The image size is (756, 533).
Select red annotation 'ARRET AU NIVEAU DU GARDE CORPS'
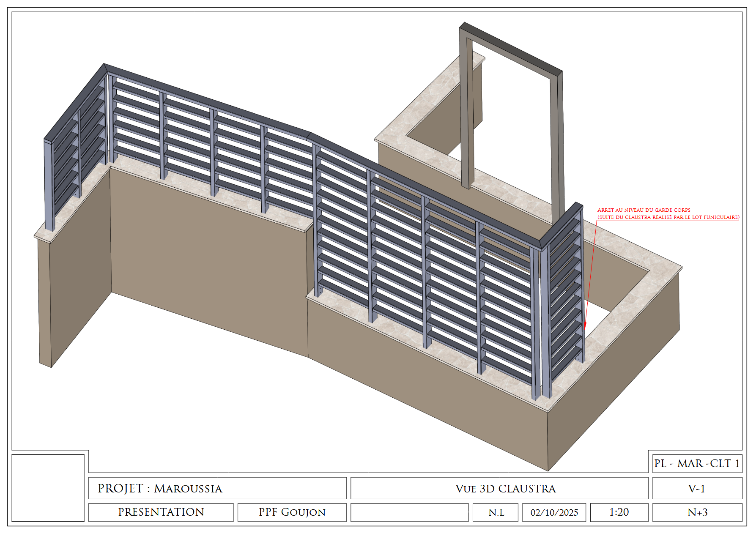[x=644, y=210]
